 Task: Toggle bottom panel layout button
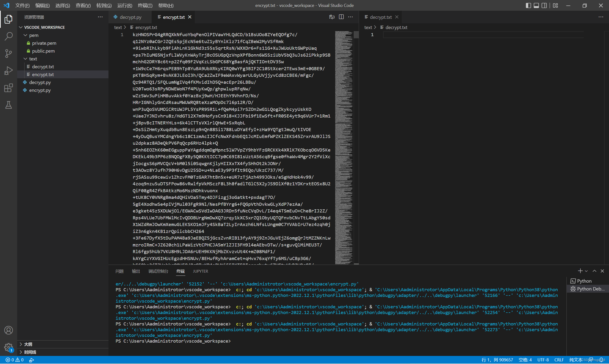pyautogui.click(x=536, y=5)
